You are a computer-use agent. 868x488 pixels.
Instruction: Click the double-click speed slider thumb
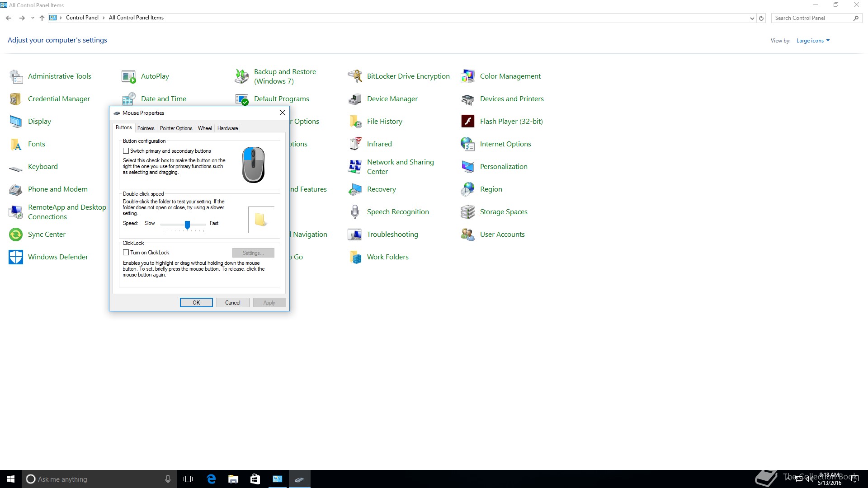point(187,225)
